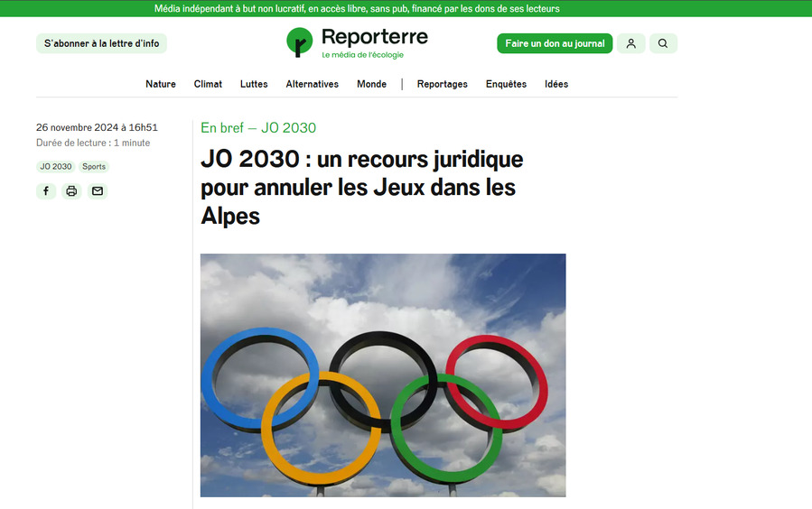Screen dimensions: 812x509
Task: Go to the Climat section
Action: 208,84
